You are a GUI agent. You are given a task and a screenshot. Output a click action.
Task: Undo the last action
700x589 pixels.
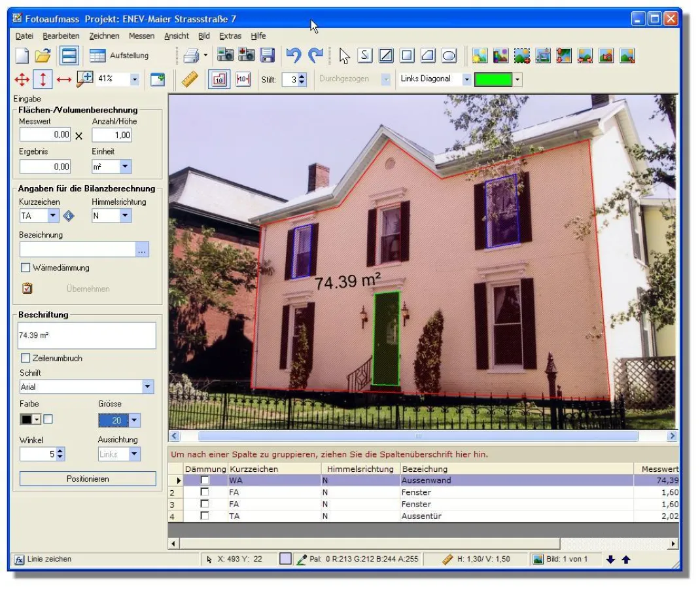point(294,56)
